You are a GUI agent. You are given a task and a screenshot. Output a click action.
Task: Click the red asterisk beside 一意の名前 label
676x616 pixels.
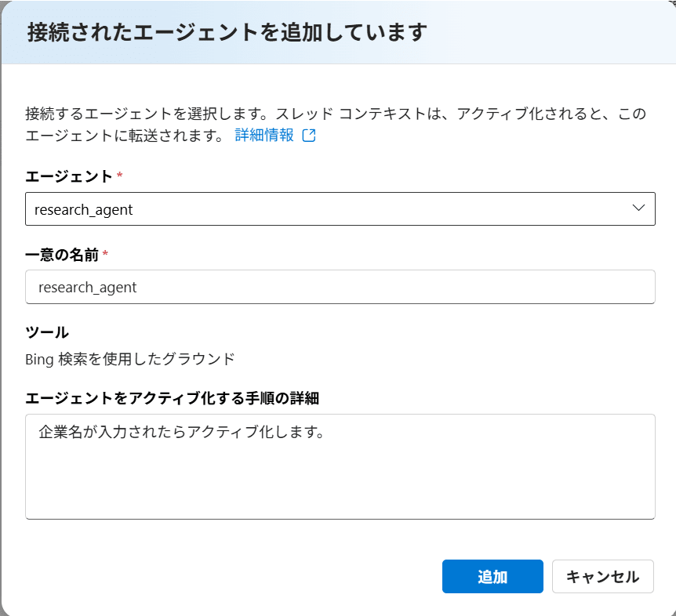click(105, 253)
